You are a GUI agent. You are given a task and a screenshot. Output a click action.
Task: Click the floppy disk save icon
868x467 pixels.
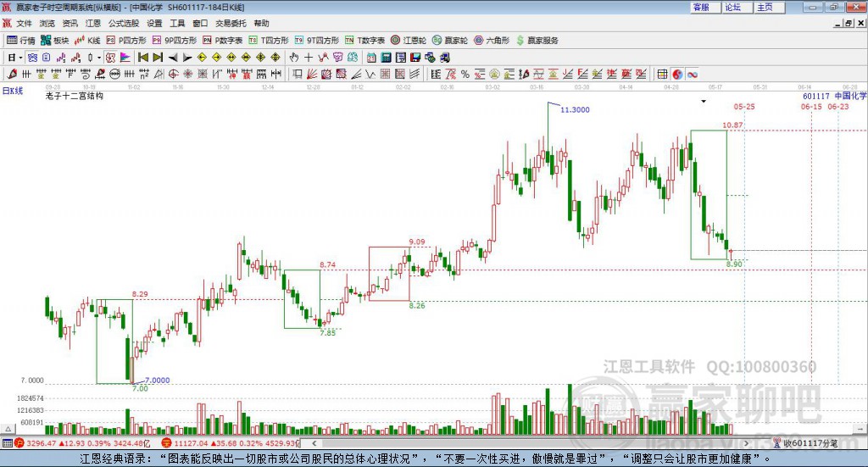coord(415,58)
